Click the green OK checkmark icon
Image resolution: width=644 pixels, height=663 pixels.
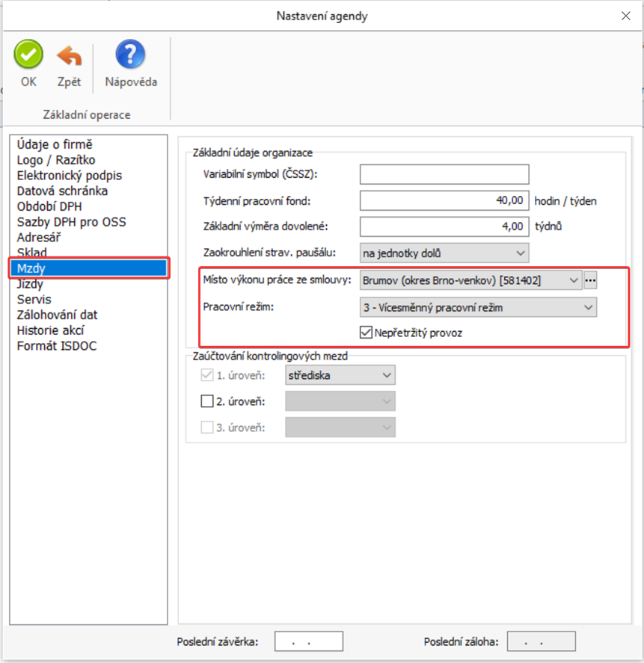28,56
